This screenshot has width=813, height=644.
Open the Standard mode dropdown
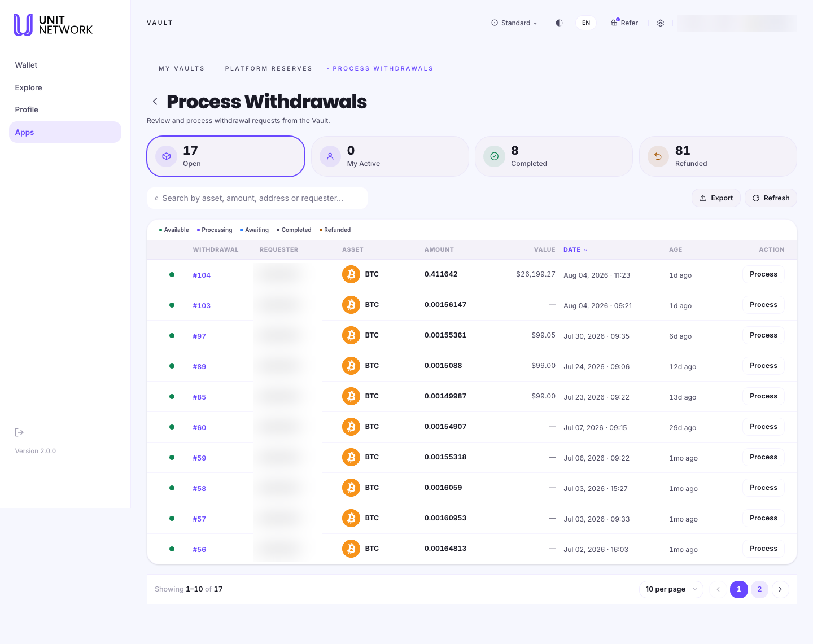point(514,23)
